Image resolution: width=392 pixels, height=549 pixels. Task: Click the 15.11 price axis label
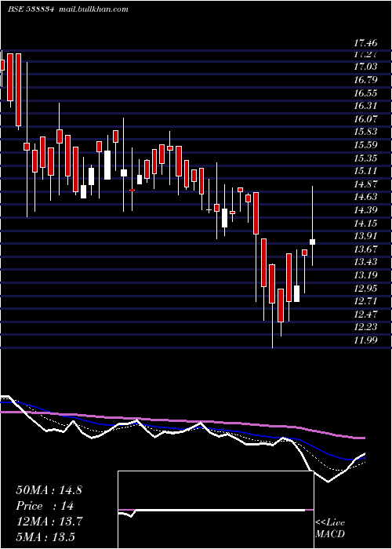pos(365,171)
